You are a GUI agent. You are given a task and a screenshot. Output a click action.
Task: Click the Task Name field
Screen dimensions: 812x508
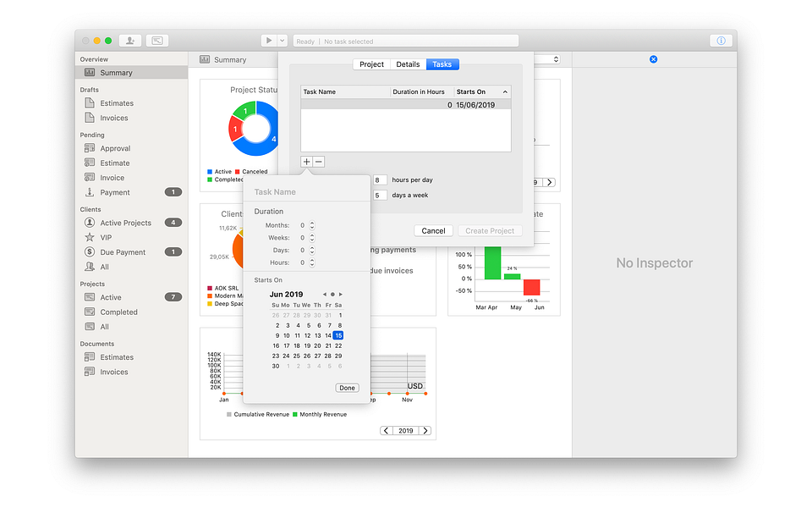click(306, 192)
